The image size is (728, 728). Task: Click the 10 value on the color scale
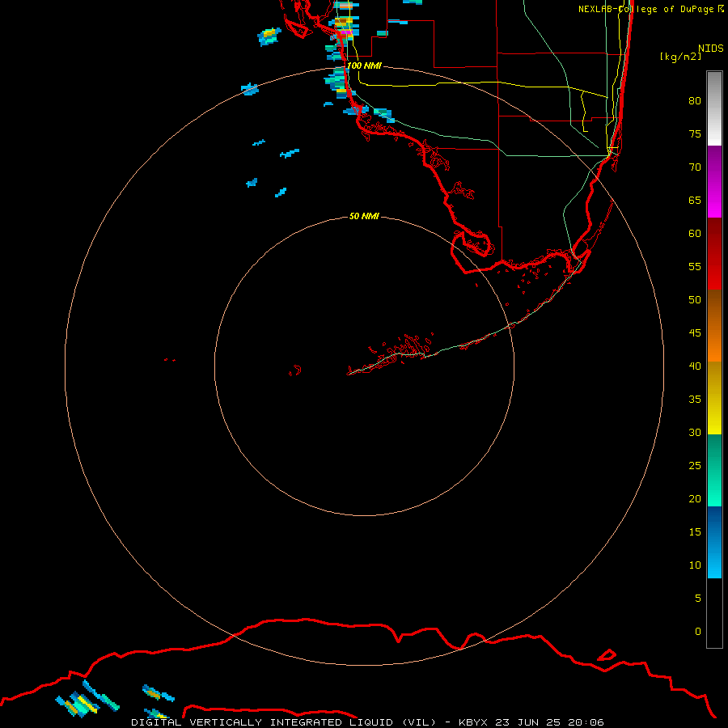coord(695,565)
